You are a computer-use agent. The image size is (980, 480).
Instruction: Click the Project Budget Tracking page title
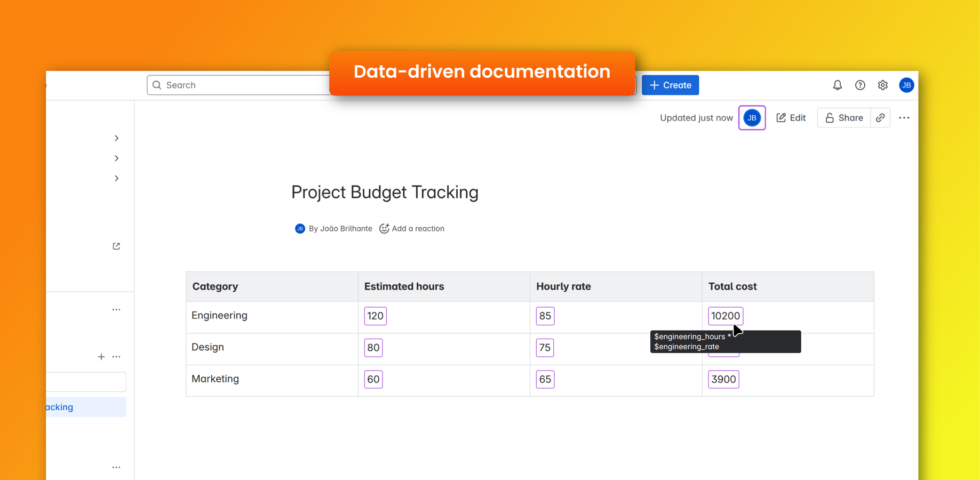[385, 192]
